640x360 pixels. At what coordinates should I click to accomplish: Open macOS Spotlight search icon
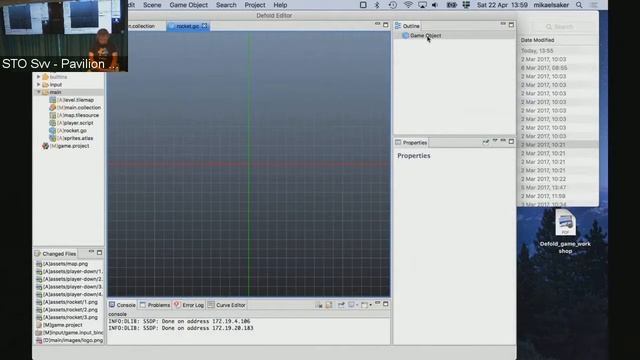tap(579, 5)
